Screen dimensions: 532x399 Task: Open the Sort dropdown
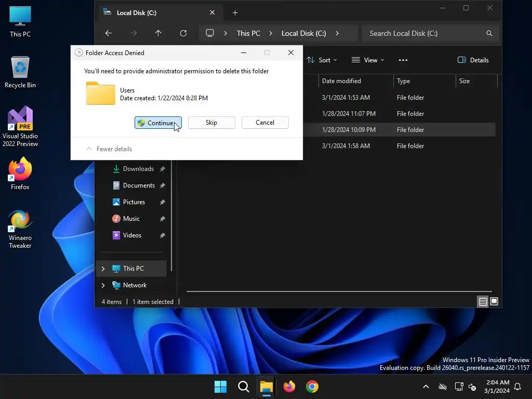coord(322,60)
